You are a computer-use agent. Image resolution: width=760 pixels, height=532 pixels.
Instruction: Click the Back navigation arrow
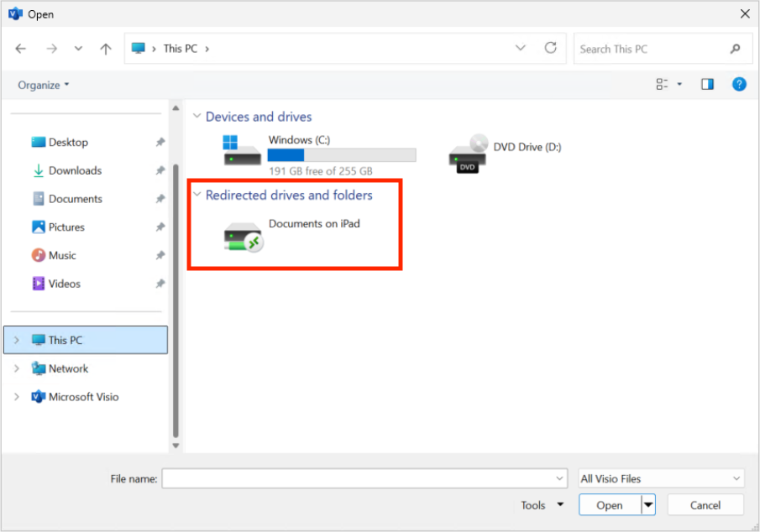(21, 49)
